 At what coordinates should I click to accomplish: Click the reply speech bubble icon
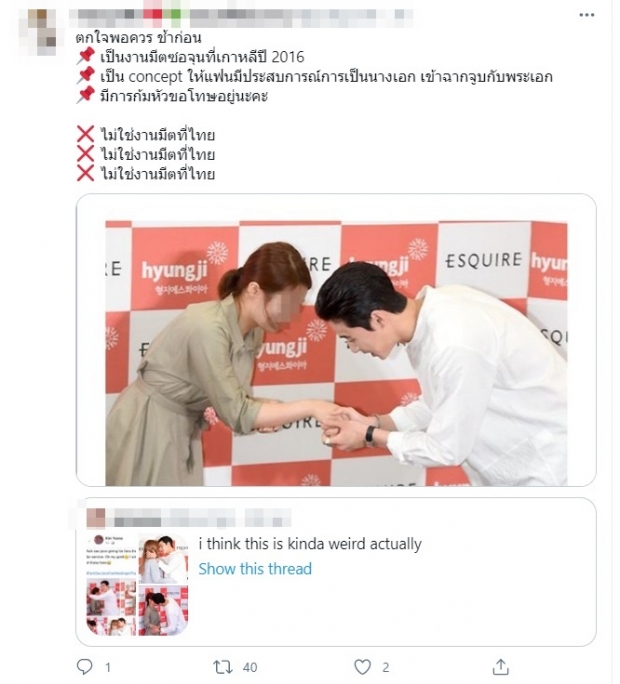click(x=85, y=667)
